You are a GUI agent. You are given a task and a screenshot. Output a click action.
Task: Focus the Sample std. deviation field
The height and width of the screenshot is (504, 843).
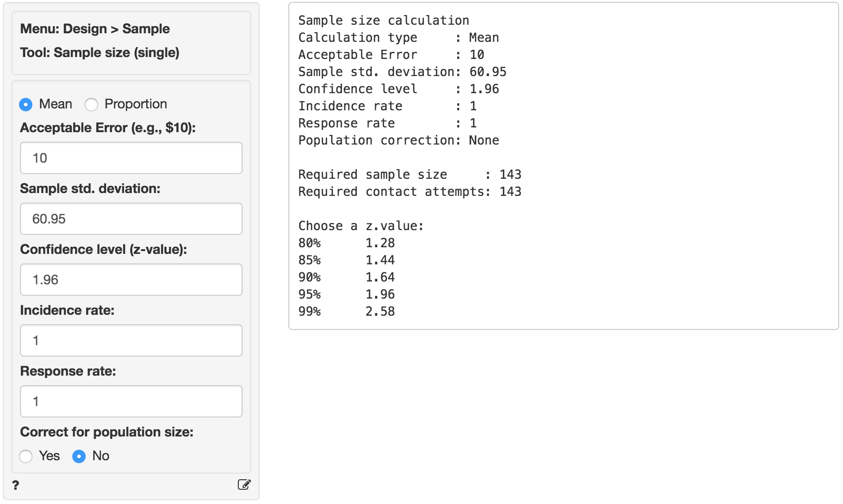tap(131, 219)
